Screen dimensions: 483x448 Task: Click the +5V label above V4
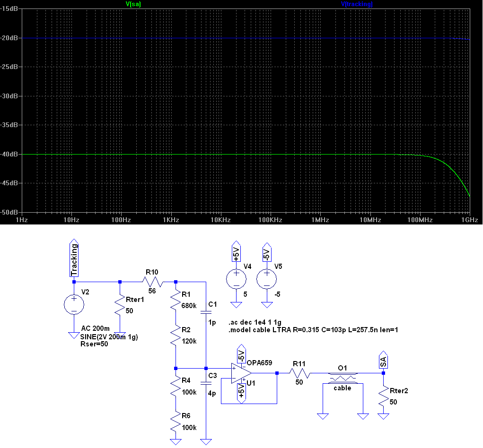click(x=236, y=252)
